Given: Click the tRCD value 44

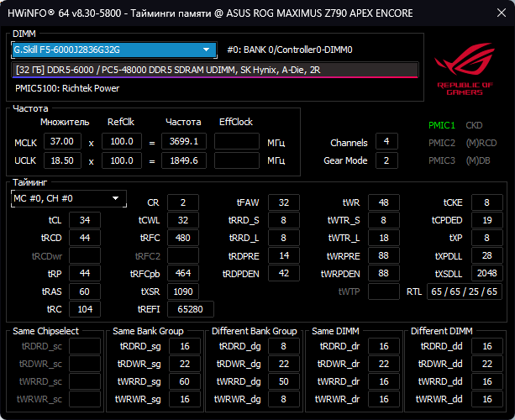Looking at the screenshot, I should [85, 238].
